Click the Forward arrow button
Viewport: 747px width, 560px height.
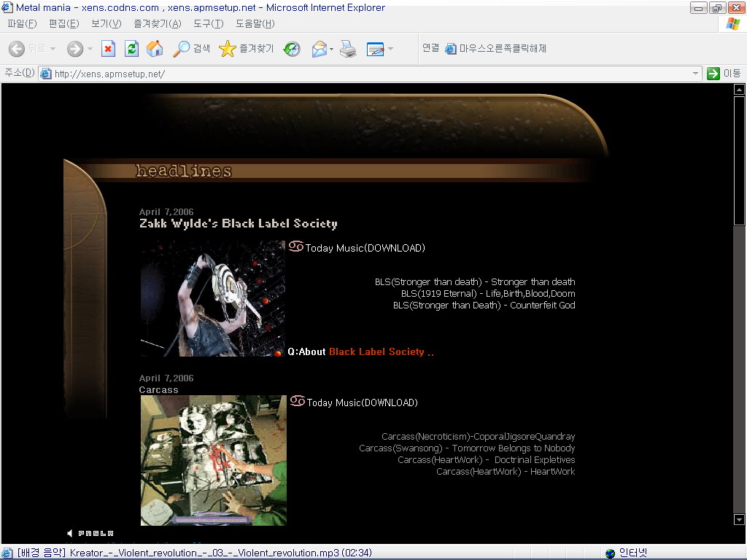point(74,49)
